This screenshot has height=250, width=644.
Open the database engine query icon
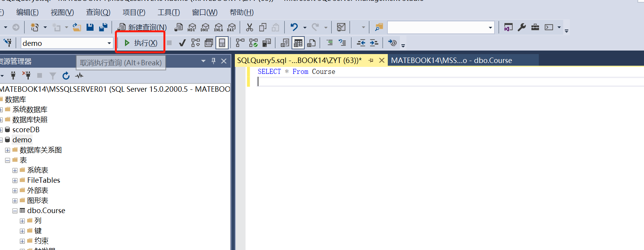coord(179,27)
